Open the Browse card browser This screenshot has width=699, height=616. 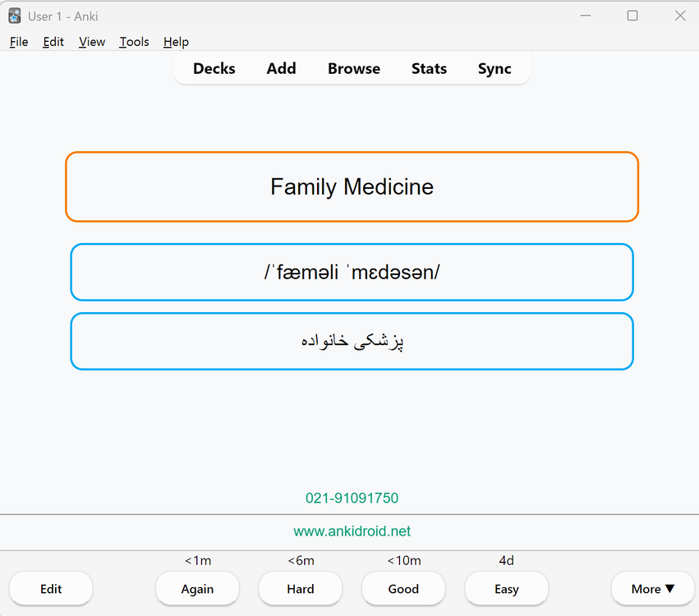(x=354, y=69)
